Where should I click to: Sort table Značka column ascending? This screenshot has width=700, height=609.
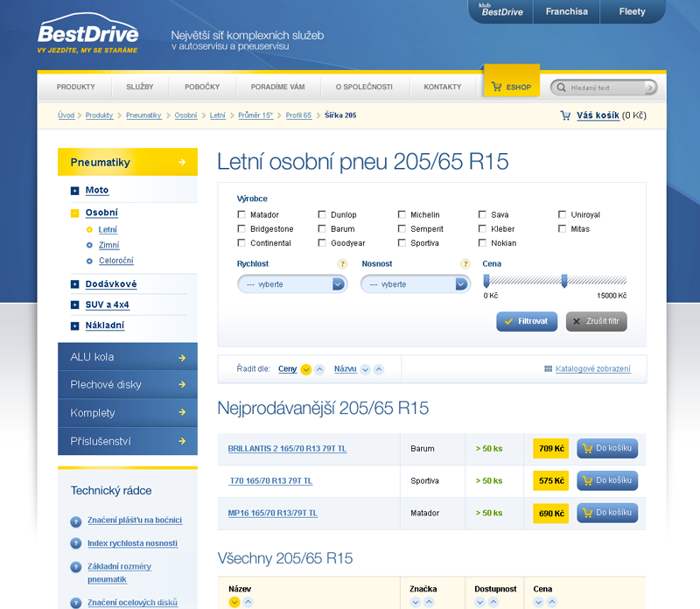coord(429,602)
